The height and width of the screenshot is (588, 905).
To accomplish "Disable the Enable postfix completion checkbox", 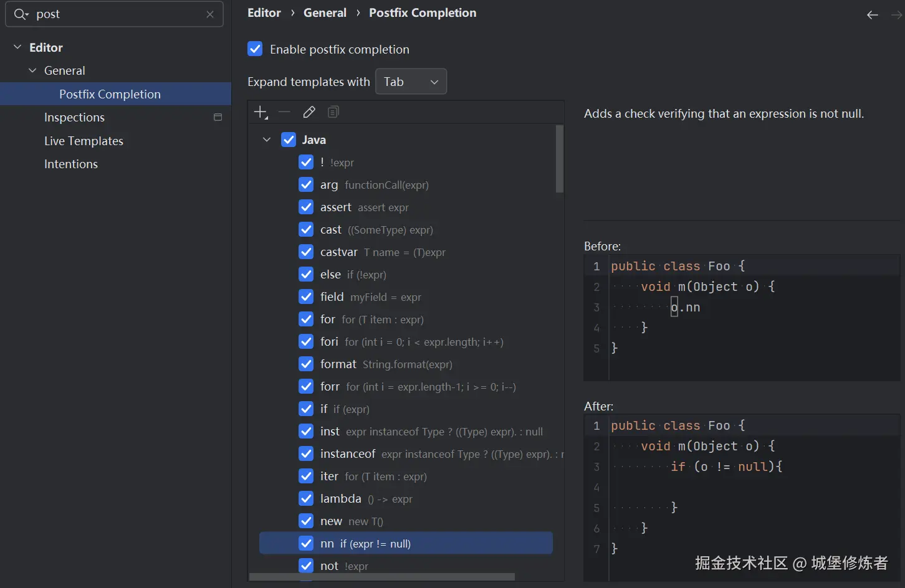I will (x=255, y=49).
